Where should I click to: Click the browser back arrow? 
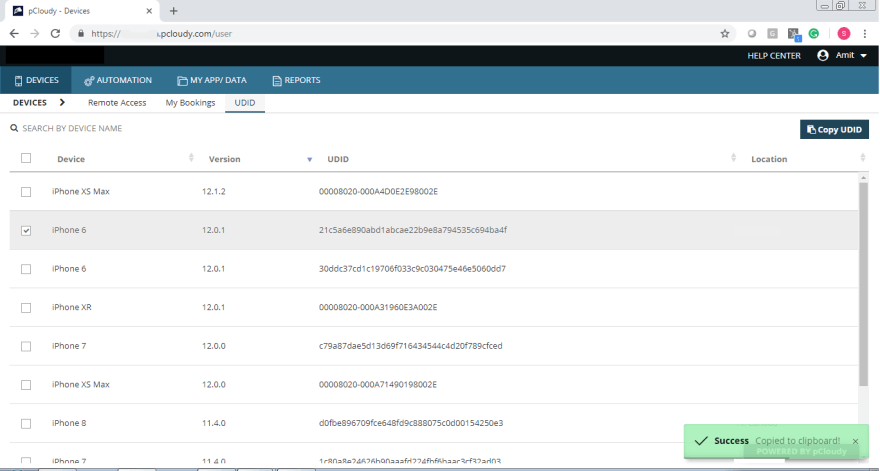click(x=14, y=34)
